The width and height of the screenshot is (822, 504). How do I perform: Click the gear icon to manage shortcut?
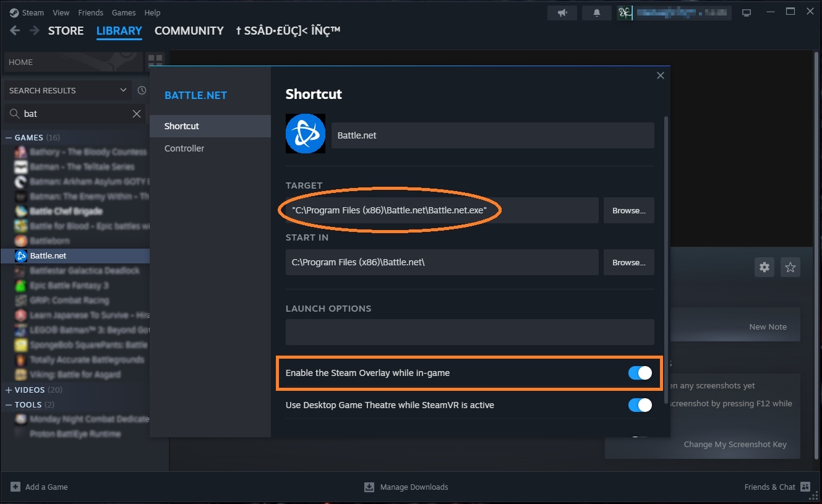pos(764,267)
